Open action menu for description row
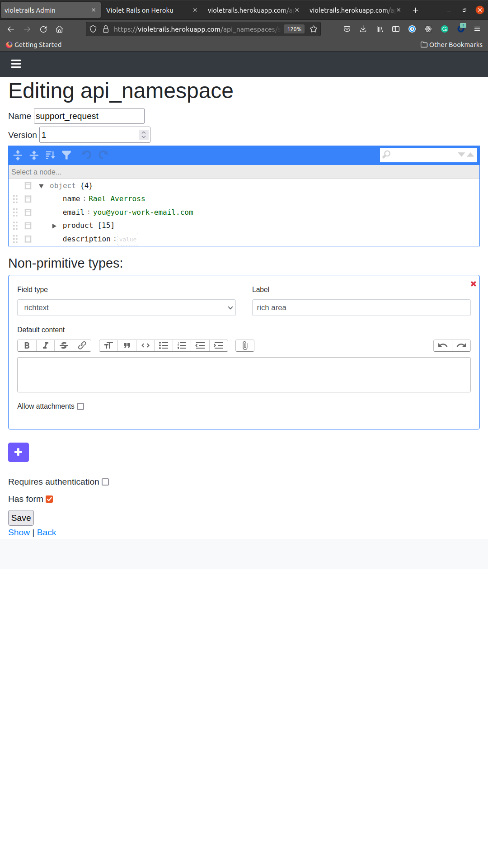Image resolution: width=488 pixels, height=868 pixels. (x=28, y=239)
